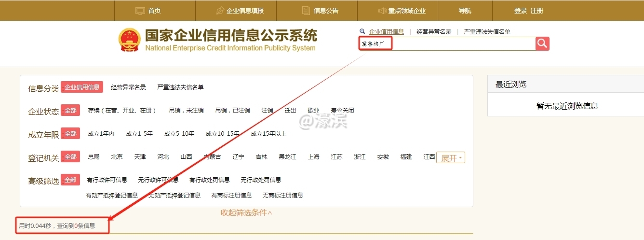Filter by 注销 status
The image size is (644, 240).
(x=267, y=111)
